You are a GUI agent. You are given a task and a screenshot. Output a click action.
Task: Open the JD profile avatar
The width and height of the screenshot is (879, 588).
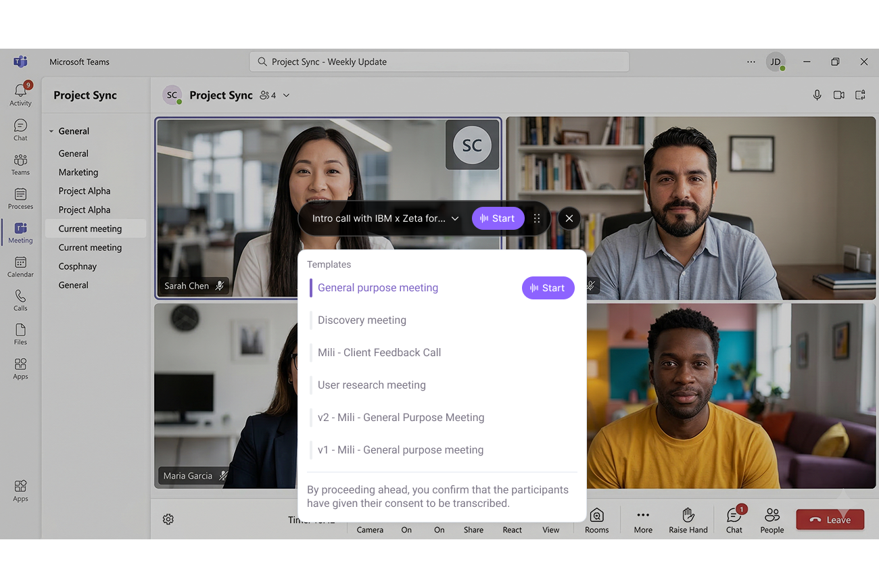tap(776, 62)
